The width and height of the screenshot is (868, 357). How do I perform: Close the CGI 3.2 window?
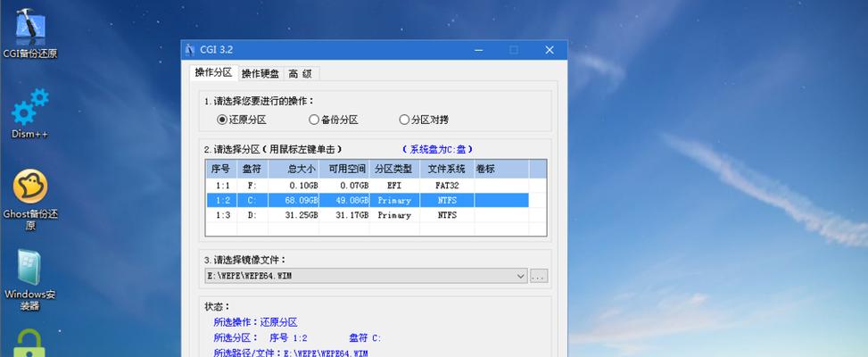point(550,50)
